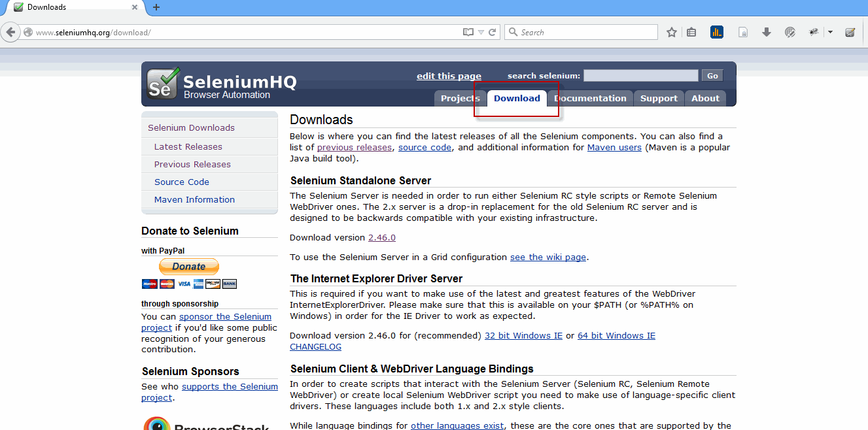Open URL history dropdown arrow in address bar
This screenshot has height=430, width=868.
click(481, 32)
